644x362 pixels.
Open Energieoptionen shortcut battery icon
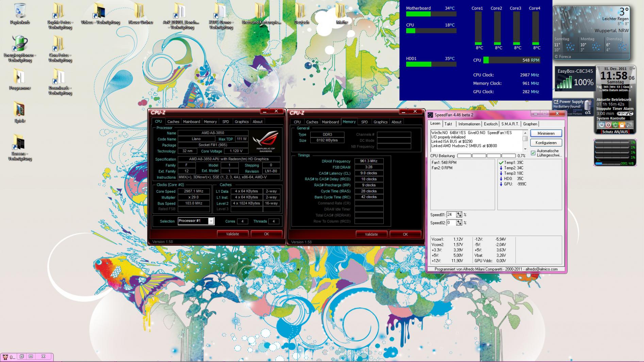click(x=20, y=49)
